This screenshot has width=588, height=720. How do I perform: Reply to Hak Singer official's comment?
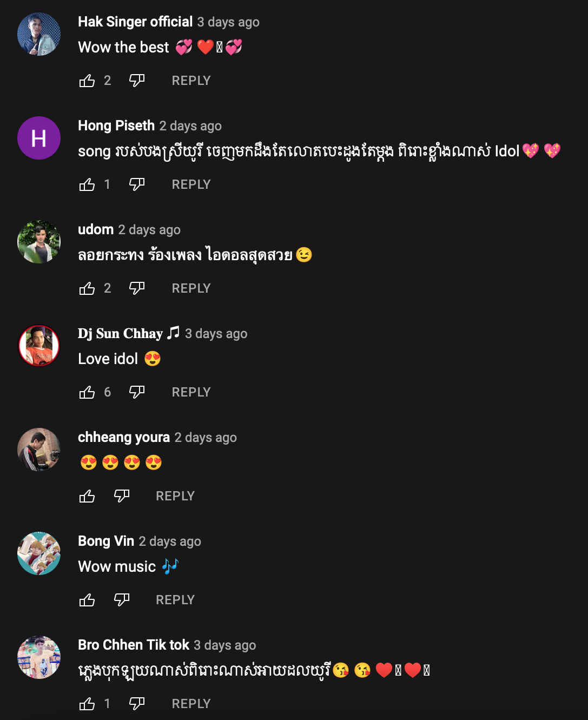(x=191, y=81)
